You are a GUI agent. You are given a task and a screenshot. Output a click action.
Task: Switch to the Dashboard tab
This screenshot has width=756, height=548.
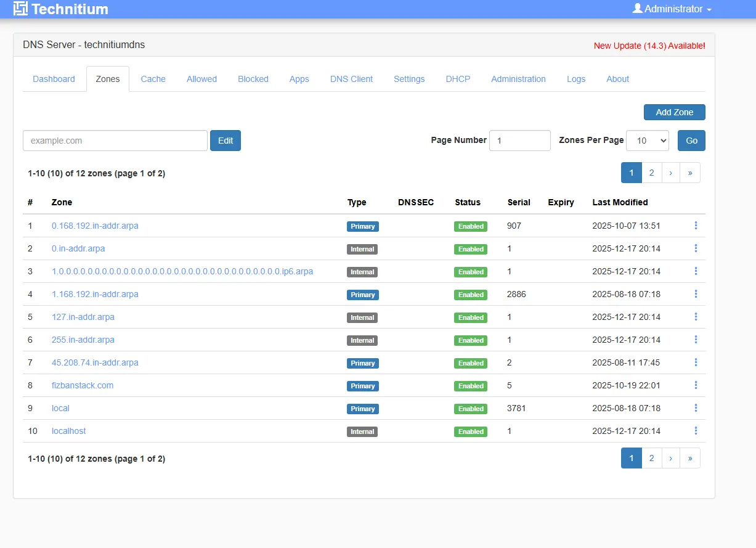[54, 79]
